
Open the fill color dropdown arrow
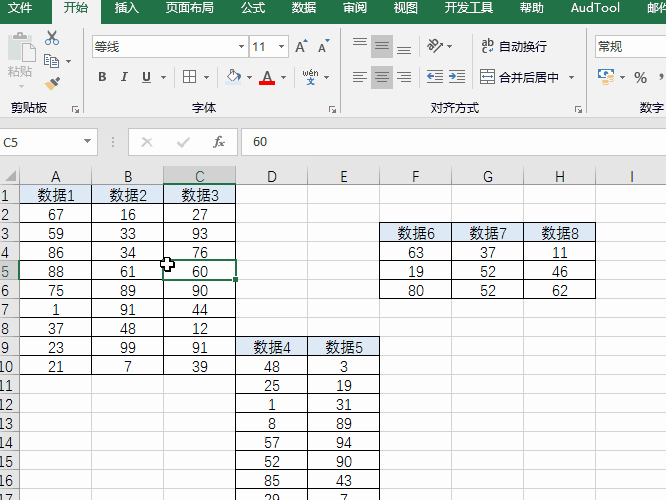pos(249,77)
